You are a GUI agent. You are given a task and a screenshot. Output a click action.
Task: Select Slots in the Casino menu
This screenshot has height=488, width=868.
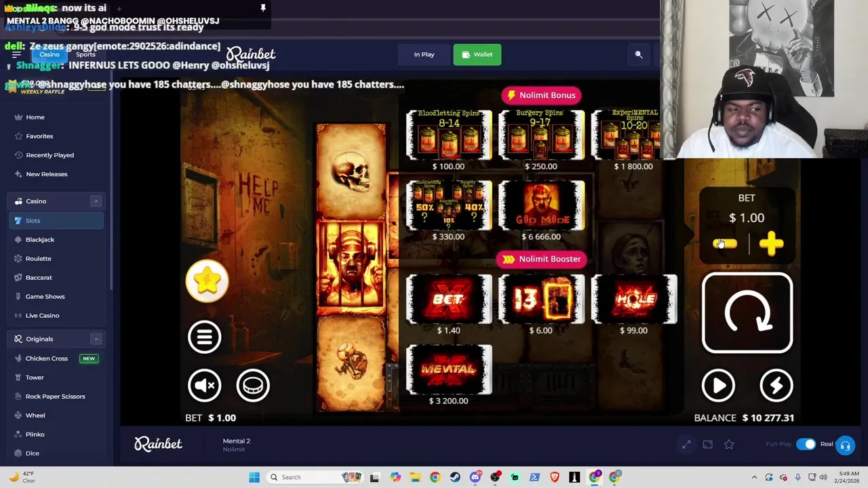[56, 220]
